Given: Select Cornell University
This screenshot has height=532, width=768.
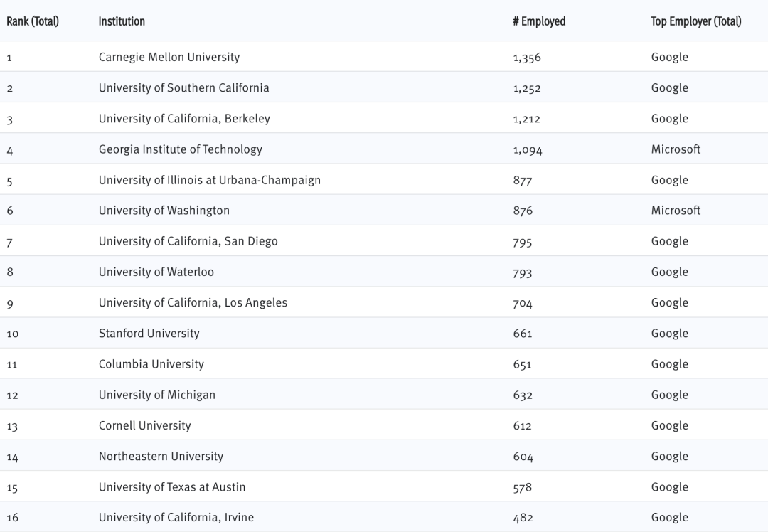Looking at the screenshot, I should coord(144,426).
